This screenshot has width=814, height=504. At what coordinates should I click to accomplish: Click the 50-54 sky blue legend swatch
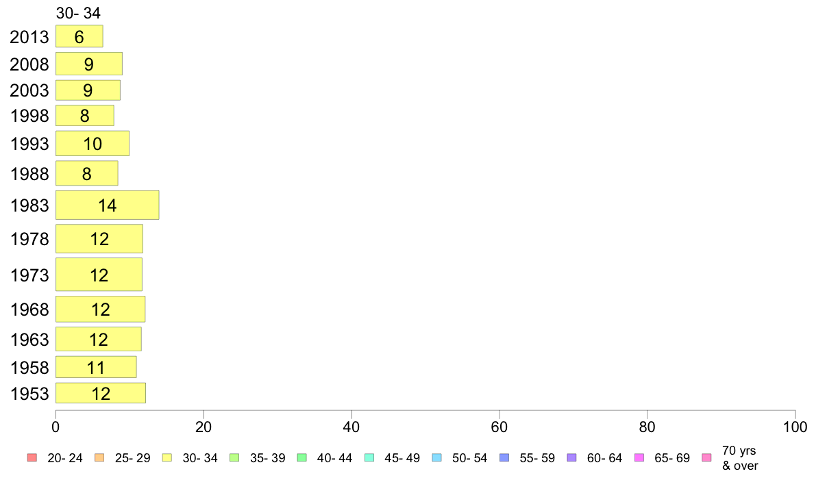pyautogui.click(x=436, y=458)
